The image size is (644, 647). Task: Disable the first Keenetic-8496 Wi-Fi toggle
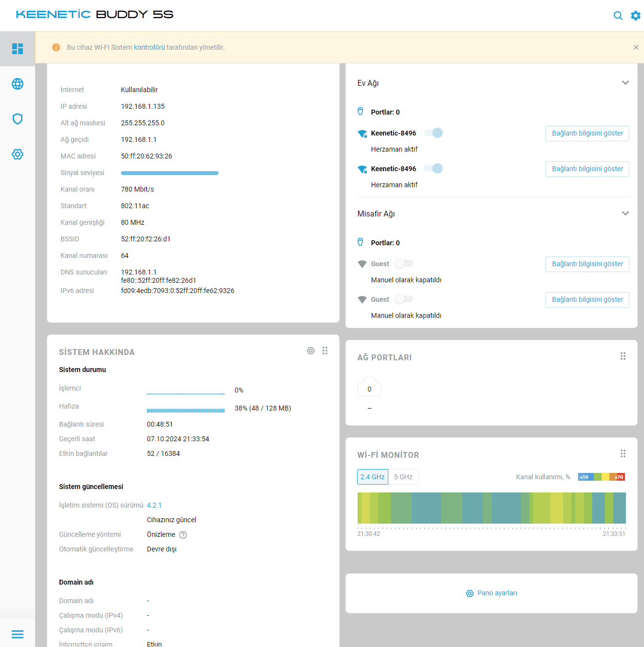pos(433,133)
